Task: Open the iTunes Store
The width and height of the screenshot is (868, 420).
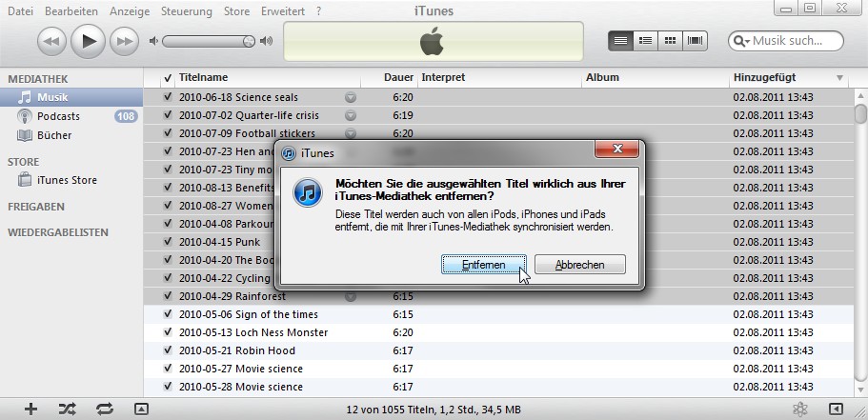Action: 67,180
